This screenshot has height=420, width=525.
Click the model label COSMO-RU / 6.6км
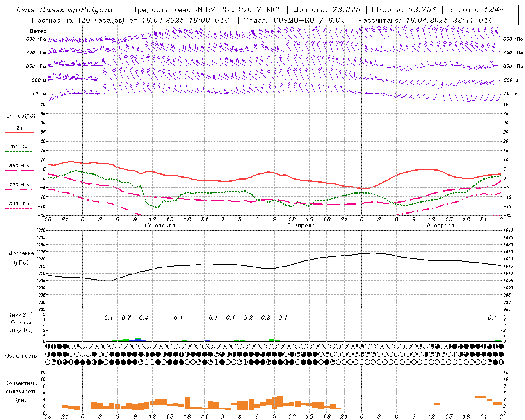[x=310, y=20]
